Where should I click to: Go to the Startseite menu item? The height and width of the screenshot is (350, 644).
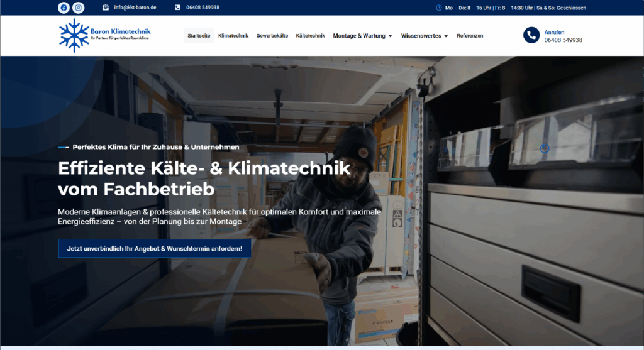coord(199,36)
